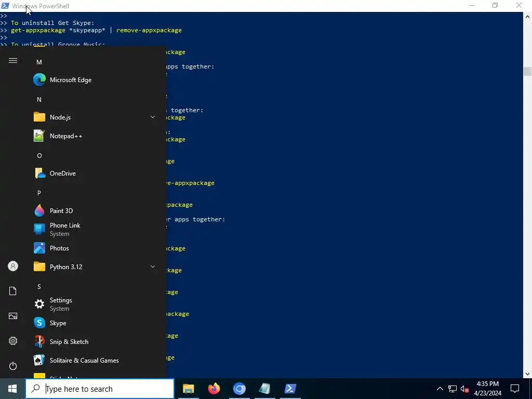Click the Power button in Start sidebar

coord(13,366)
